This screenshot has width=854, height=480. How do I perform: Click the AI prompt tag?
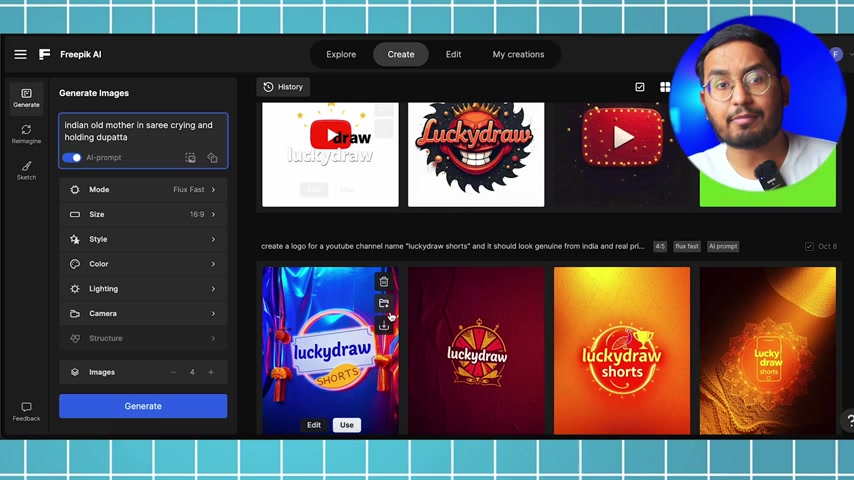coord(723,246)
